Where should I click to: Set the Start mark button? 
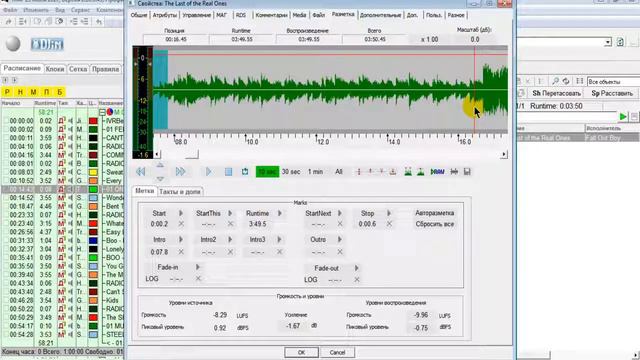click(159, 213)
